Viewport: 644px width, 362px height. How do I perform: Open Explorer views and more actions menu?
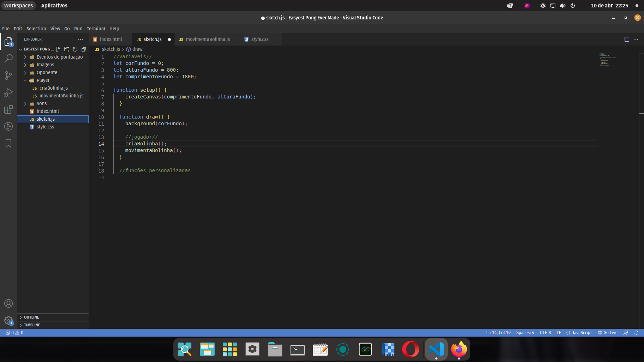pyautogui.click(x=80, y=39)
